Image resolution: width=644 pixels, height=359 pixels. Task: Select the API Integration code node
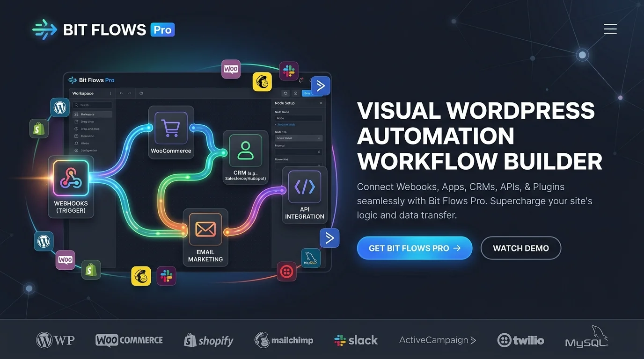(x=305, y=195)
